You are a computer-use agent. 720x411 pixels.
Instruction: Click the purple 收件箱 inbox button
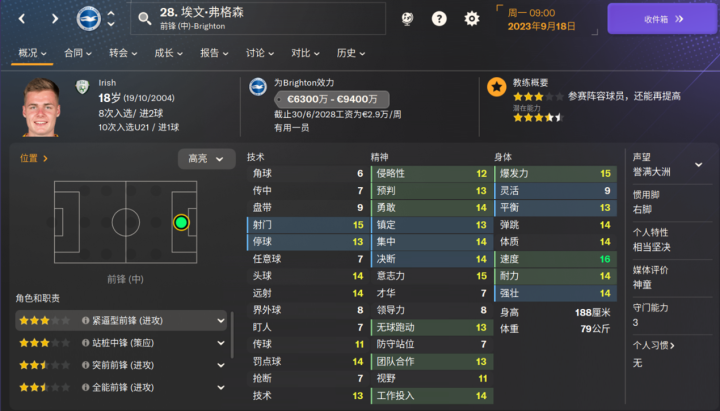655,19
